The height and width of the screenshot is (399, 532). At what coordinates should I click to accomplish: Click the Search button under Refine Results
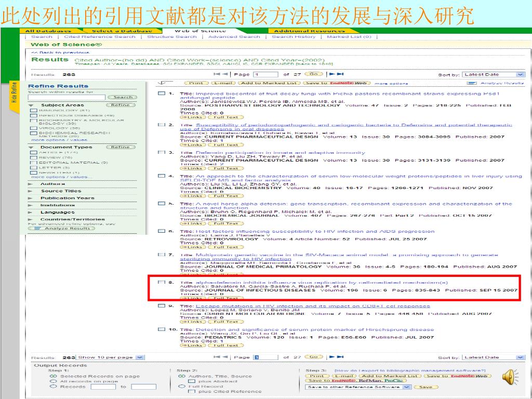pos(123,97)
